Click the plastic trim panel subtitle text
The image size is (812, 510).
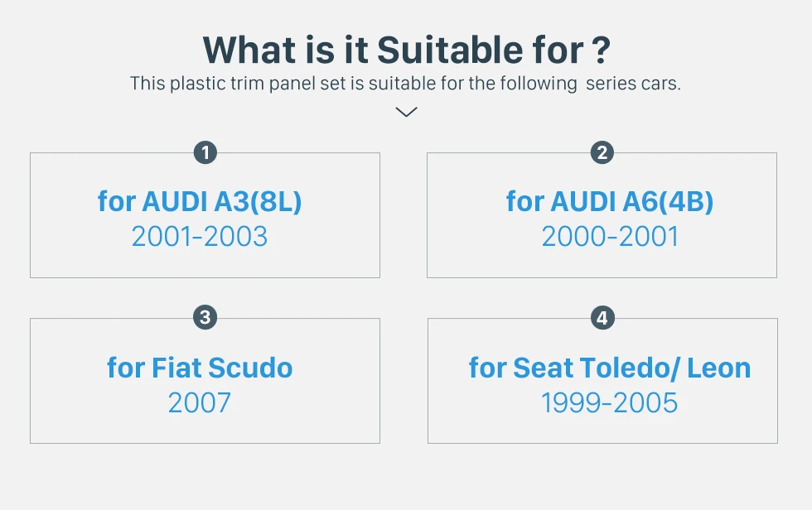tap(405, 84)
